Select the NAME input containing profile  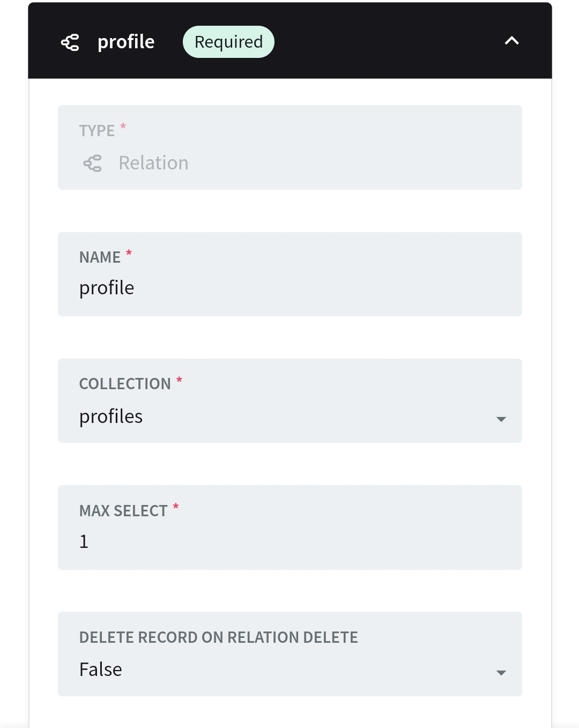coord(289,288)
